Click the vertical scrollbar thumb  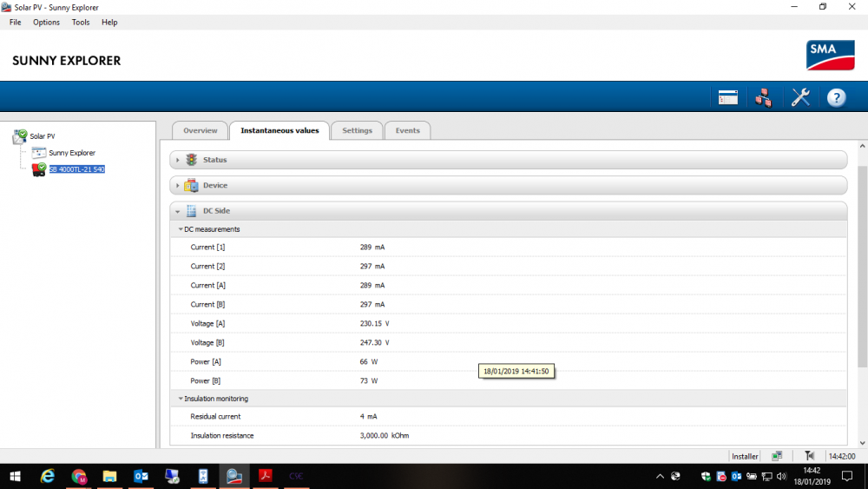862,266
